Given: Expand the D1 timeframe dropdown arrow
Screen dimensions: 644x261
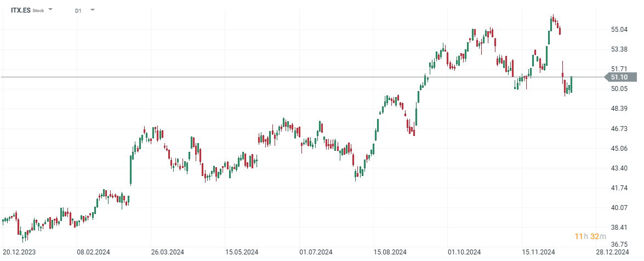Looking at the screenshot, I should click(92, 10).
